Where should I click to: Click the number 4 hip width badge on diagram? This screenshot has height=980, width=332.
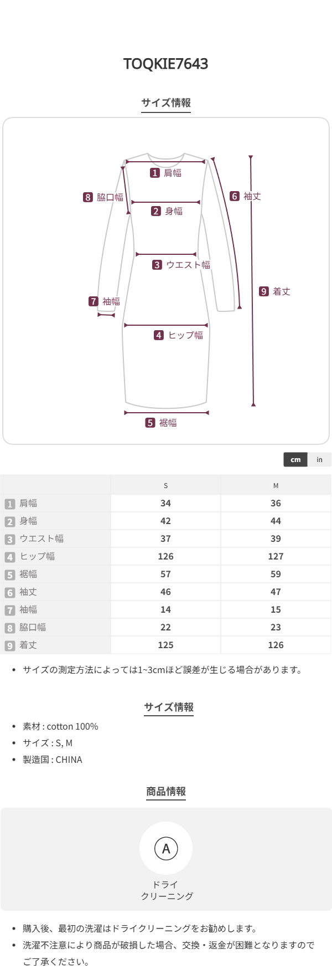pyautogui.click(x=159, y=335)
